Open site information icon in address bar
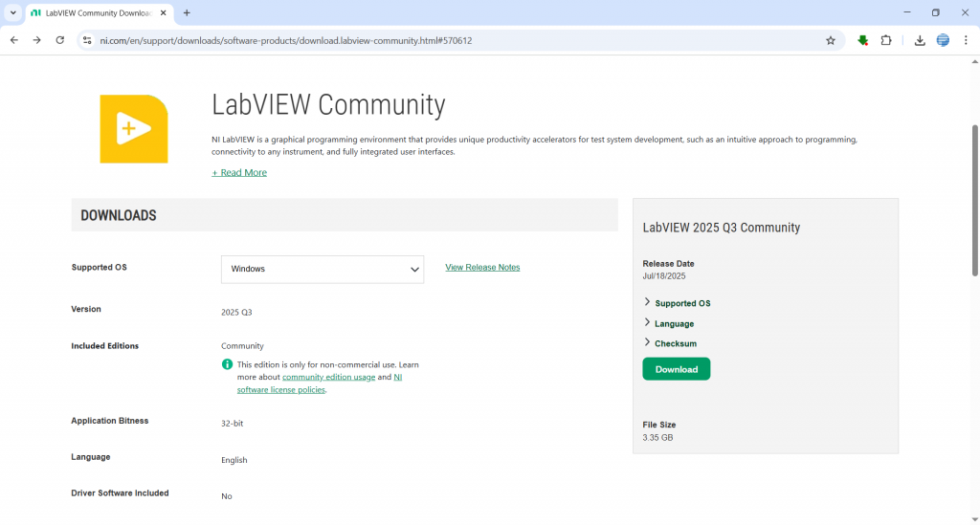The width and height of the screenshot is (980, 525). (x=87, y=40)
